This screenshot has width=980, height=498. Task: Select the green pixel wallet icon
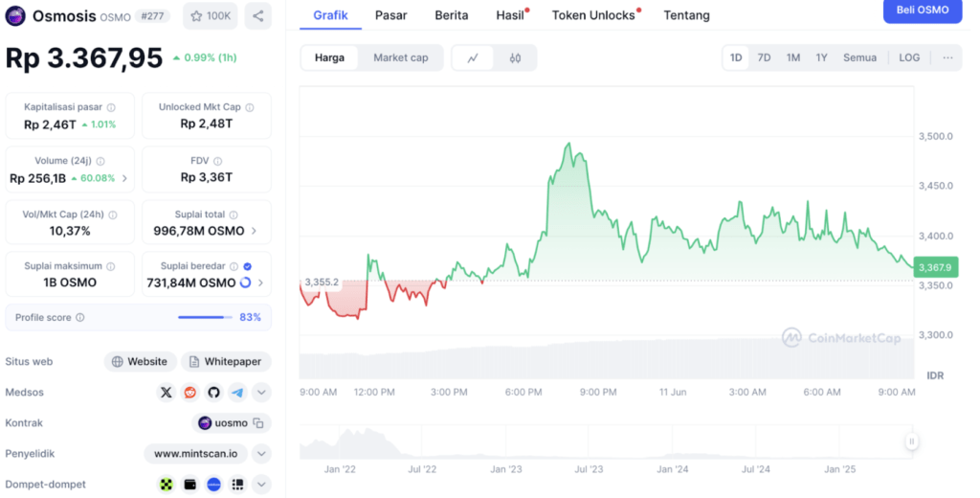point(167,485)
